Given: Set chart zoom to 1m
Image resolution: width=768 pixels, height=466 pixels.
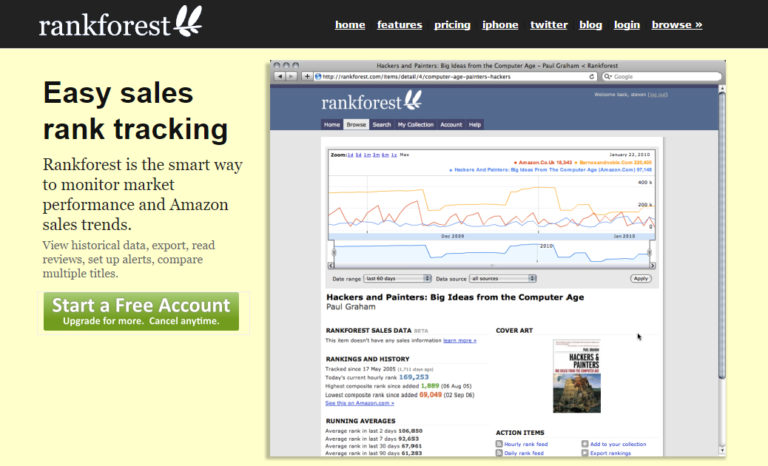Looking at the screenshot, I should pos(367,155).
